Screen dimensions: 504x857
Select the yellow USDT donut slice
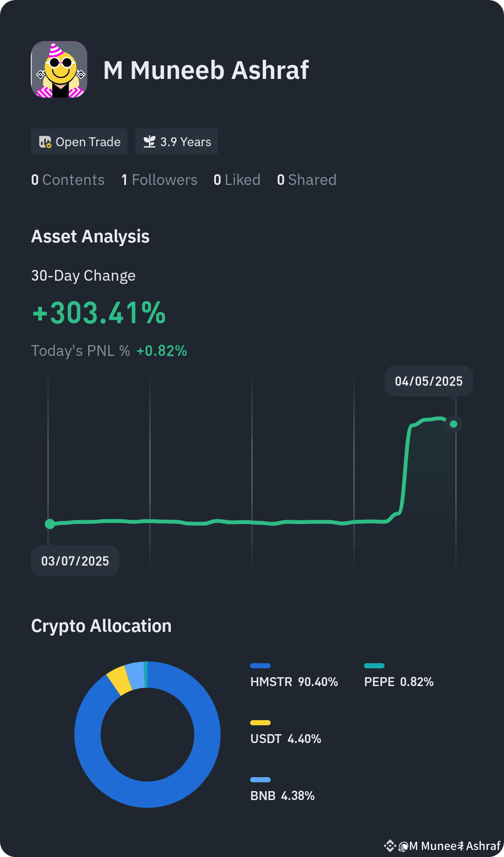click(119, 680)
